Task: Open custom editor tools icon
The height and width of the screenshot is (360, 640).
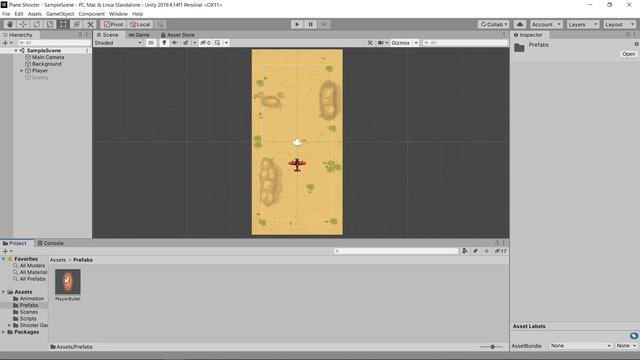Action: (x=90, y=24)
